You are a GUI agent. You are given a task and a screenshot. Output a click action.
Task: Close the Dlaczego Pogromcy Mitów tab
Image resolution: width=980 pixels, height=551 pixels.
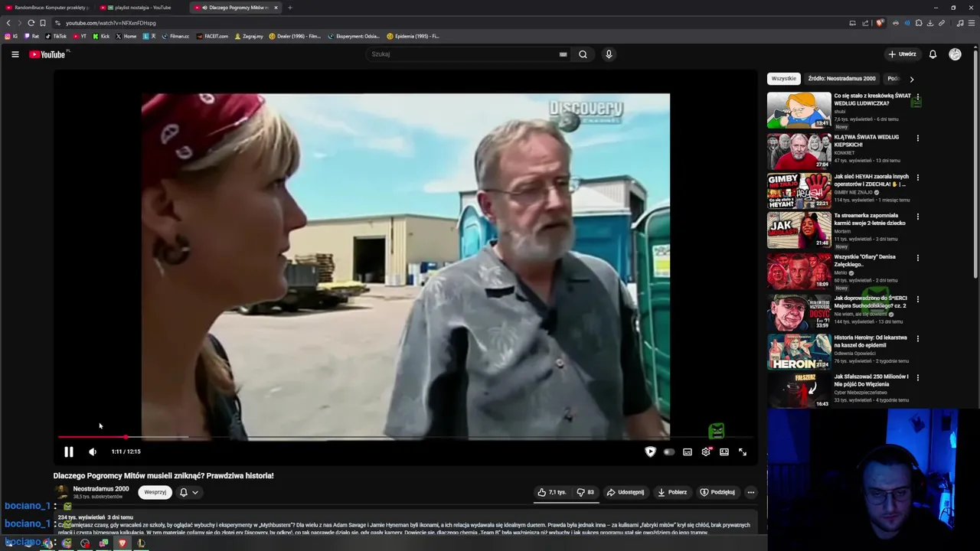[276, 8]
